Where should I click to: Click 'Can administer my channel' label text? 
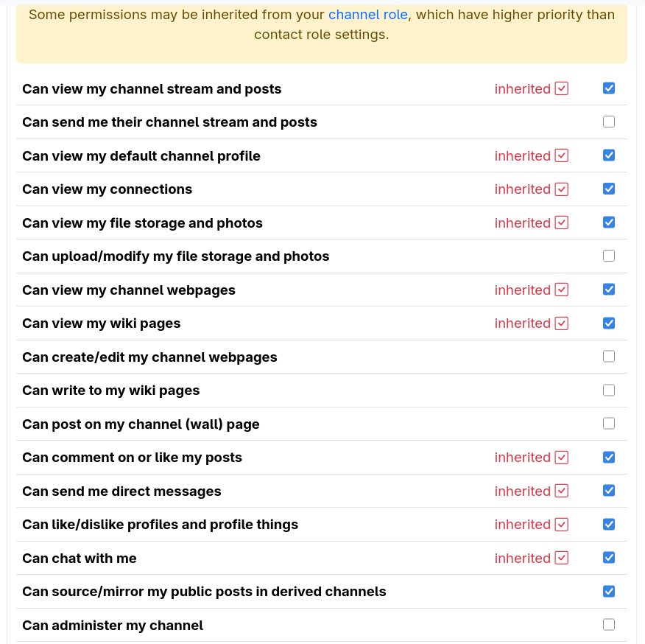click(113, 626)
